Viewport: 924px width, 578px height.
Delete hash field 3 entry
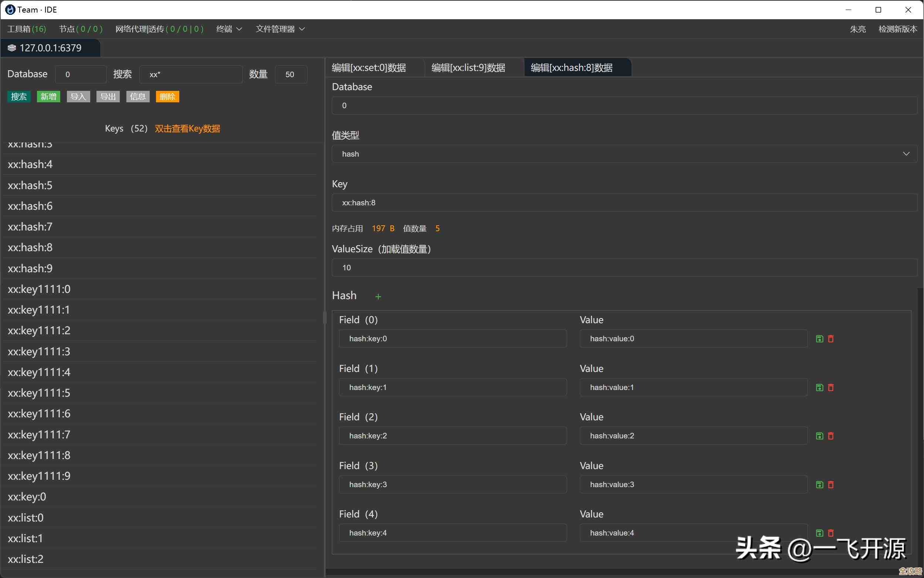[x=831, y=485]
